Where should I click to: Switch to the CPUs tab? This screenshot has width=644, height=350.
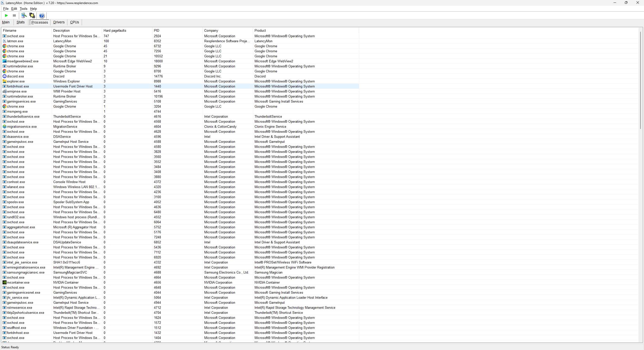[74, 22]
